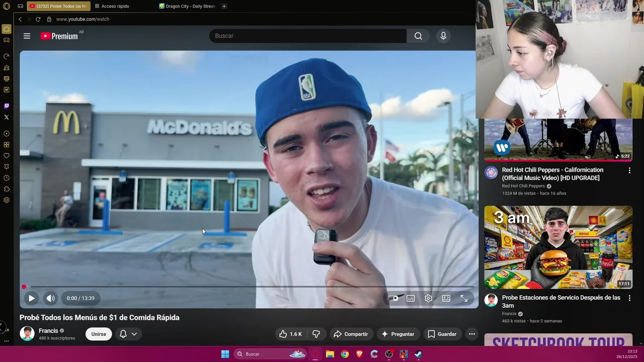The height and width of the screenshot is (362, 644).
Task: Select the YouTube Probé Todos tab
Action: pyautogui.click(x=58, y=6)
